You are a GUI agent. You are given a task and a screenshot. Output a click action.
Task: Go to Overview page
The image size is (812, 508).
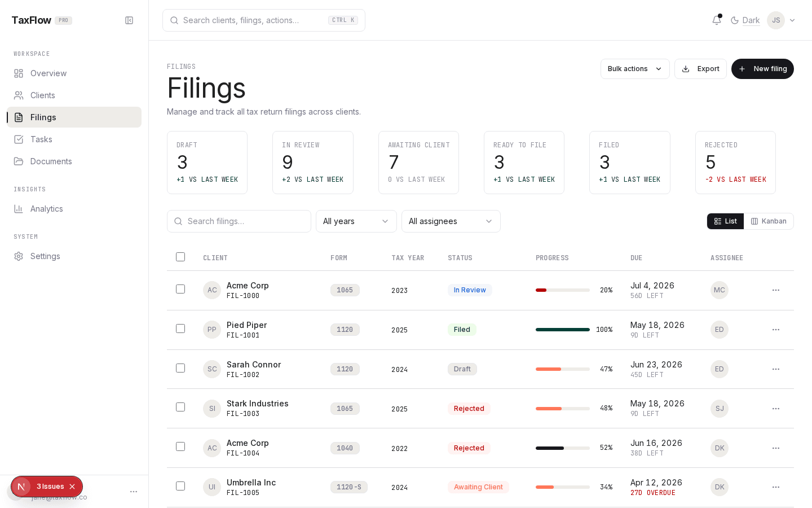click(74, 73)
